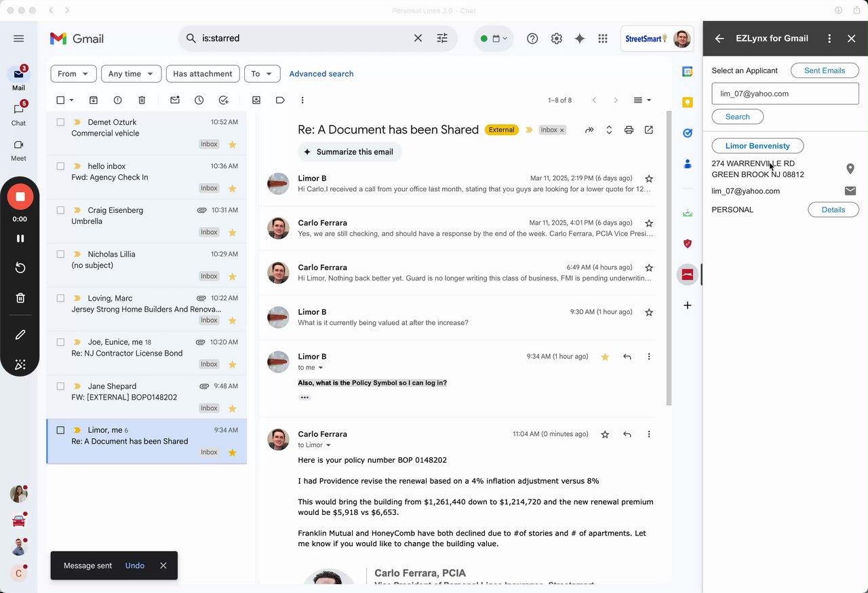Show details for 'to Limor' recipients

pyautogui.click(x=328, y=445)
